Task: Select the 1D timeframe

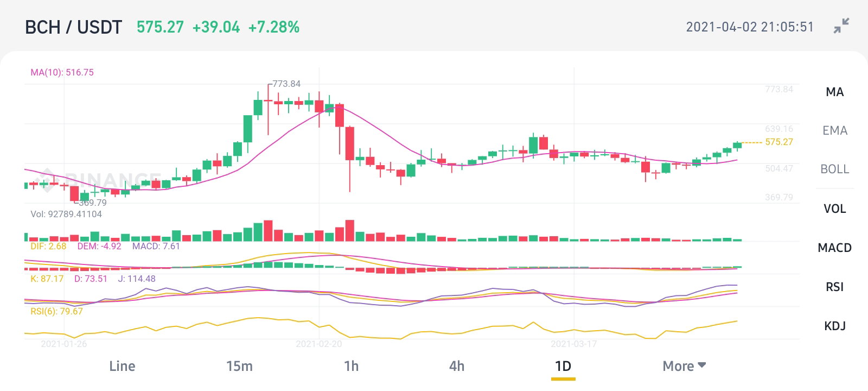Action: pos(563,366)
